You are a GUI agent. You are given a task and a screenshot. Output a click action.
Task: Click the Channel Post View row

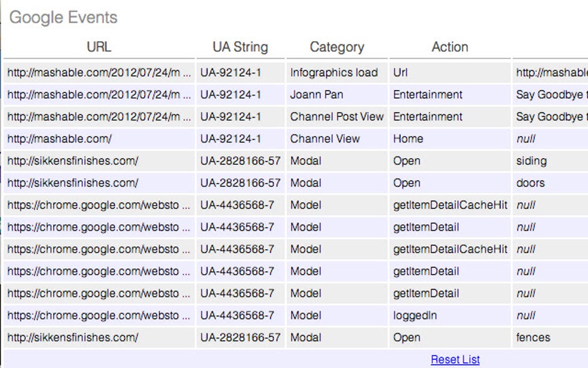click(x=337, y=117)
